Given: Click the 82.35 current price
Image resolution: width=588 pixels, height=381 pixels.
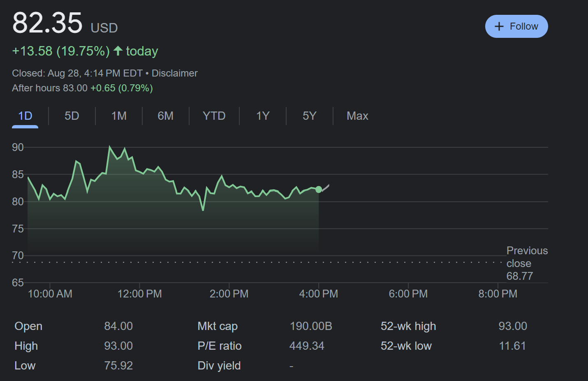Looking at the screenshot, I should click(x=47, y=23).
